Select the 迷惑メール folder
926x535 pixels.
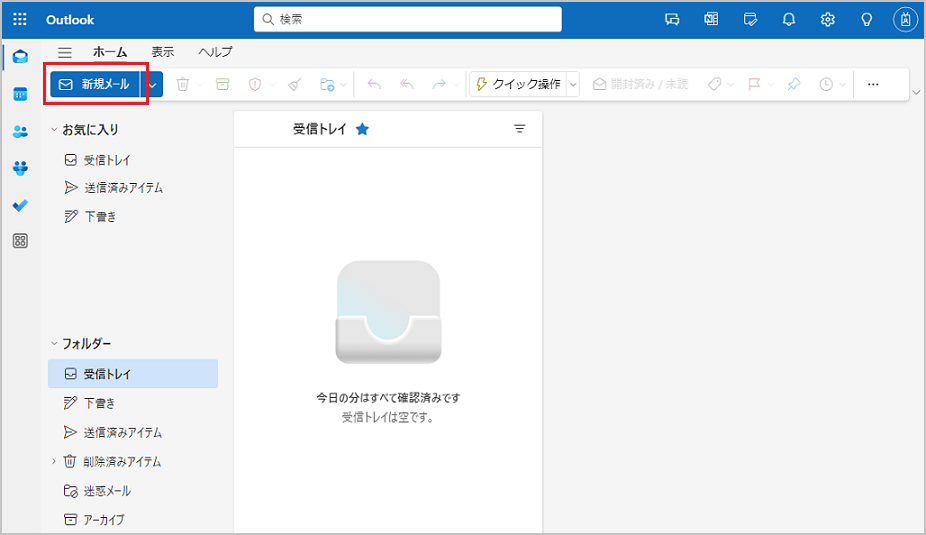coord(106,491)
